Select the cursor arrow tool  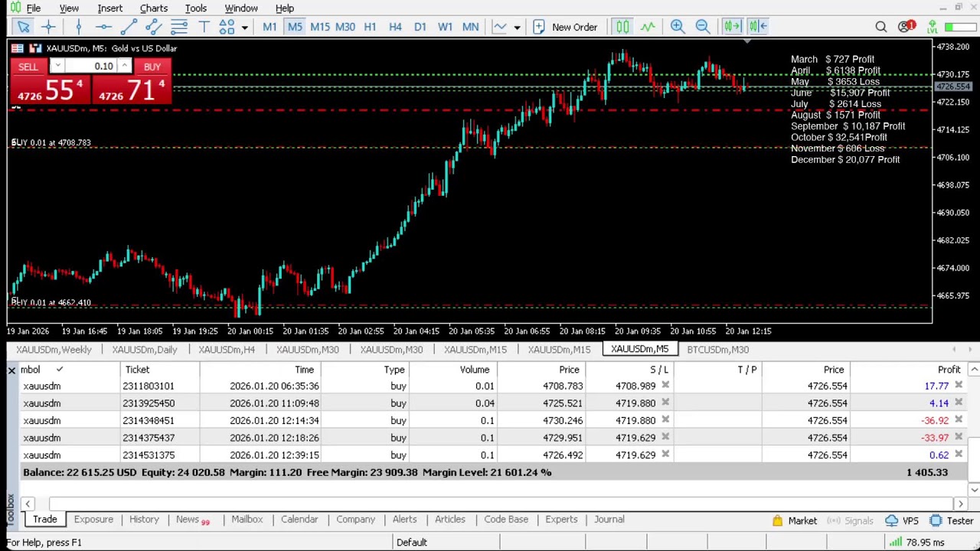(23, 27)
